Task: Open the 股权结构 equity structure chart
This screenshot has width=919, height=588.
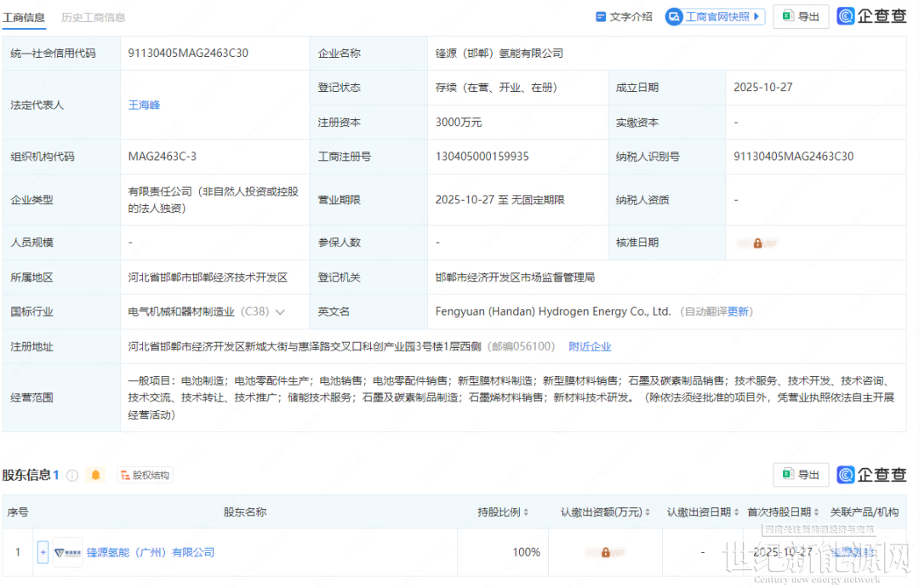Action: 145,476
